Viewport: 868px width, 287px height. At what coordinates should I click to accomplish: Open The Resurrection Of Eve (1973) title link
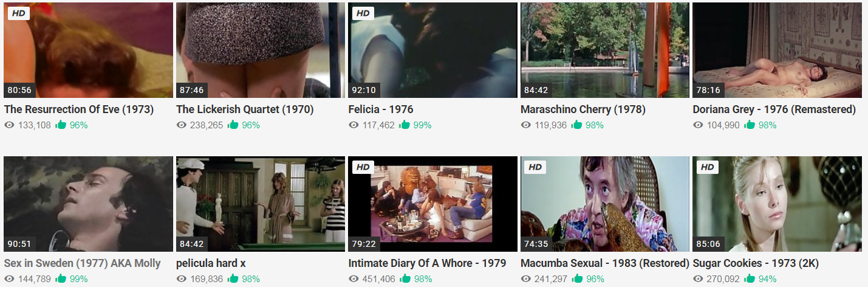point(79,110)
